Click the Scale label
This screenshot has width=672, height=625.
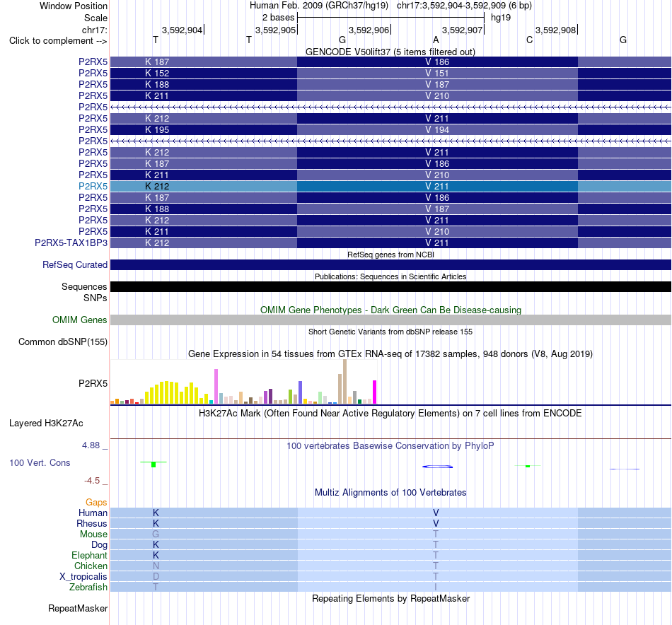[95, 18]
